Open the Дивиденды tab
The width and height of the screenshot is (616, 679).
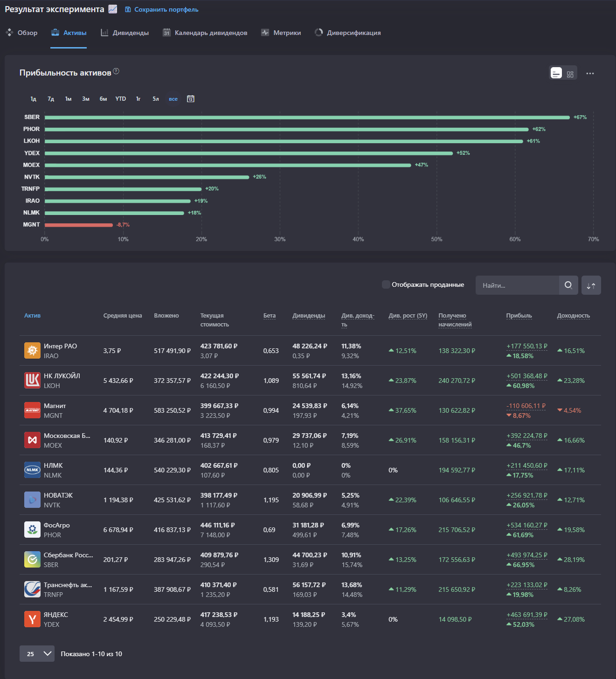pos(125,33)
